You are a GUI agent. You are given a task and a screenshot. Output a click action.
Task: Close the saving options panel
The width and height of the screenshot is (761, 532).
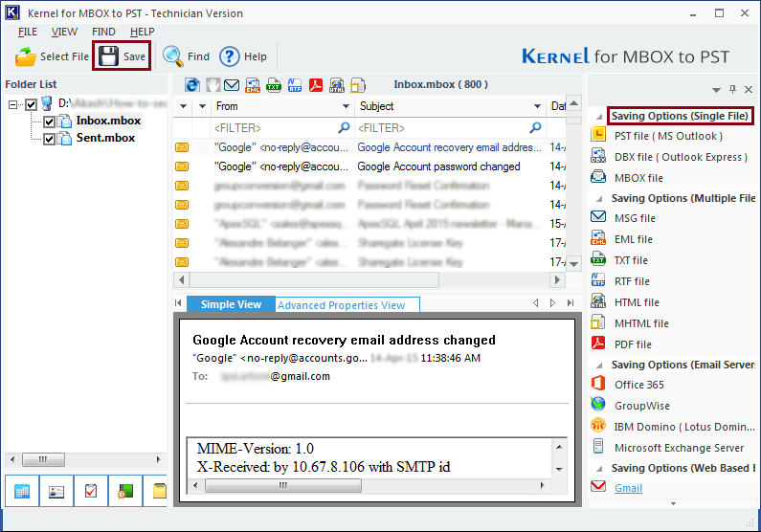749,89
